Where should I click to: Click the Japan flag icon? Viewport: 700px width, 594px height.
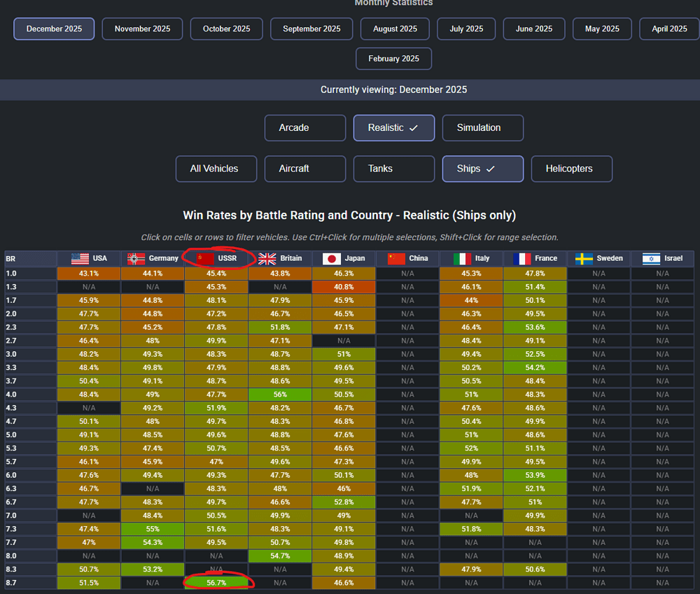click(332, 258)
